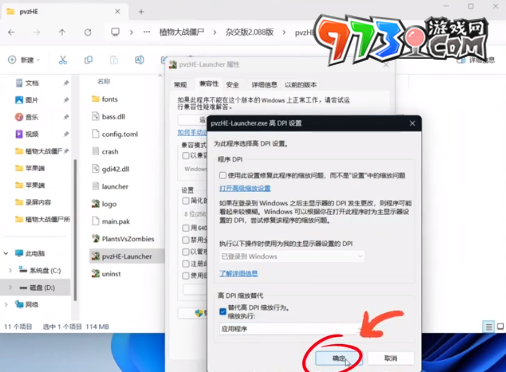Viewport: 506px width, 372px height.
Task: Click 杂交版2.088版 in address breadcrumb
Action: click(249, 32)
